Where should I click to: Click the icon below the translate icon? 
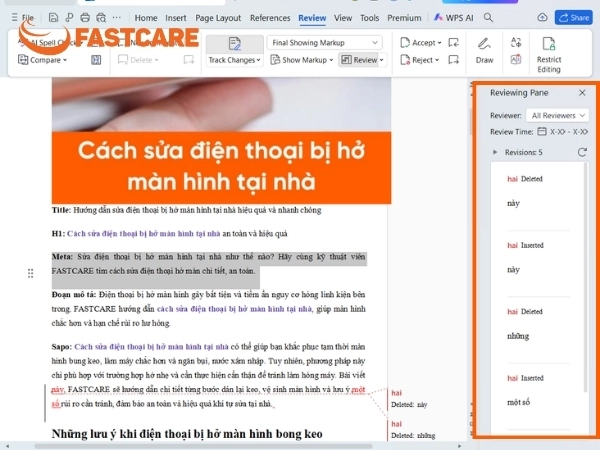pyautogui.click(x=516, y=59)
